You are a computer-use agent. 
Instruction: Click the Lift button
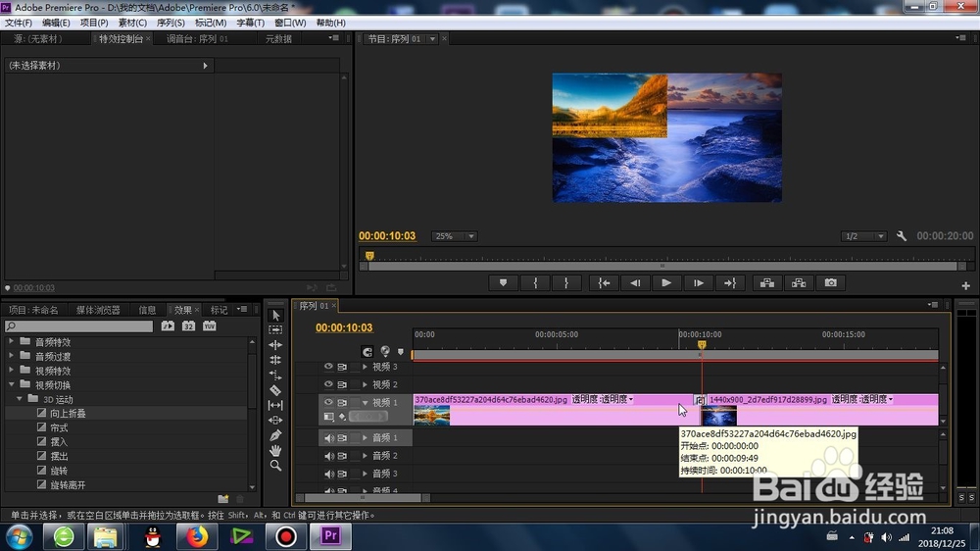click(767, 282)
